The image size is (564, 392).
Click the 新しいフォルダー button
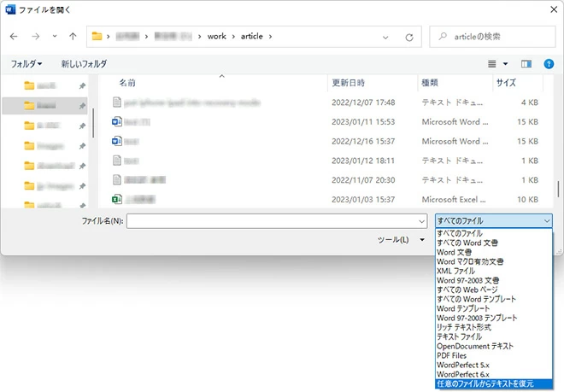(84, 64)
